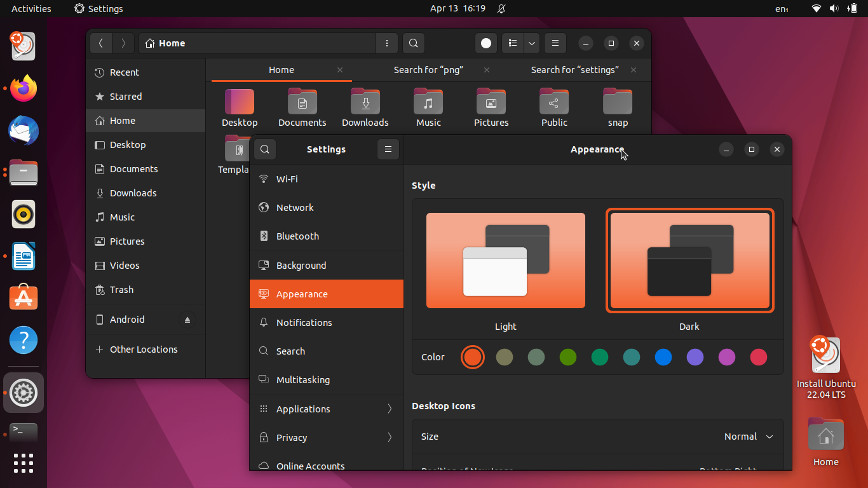Open Wi-Fi settings panel
This screenshot has height=488, width=868.
click(x=327, y=179)
